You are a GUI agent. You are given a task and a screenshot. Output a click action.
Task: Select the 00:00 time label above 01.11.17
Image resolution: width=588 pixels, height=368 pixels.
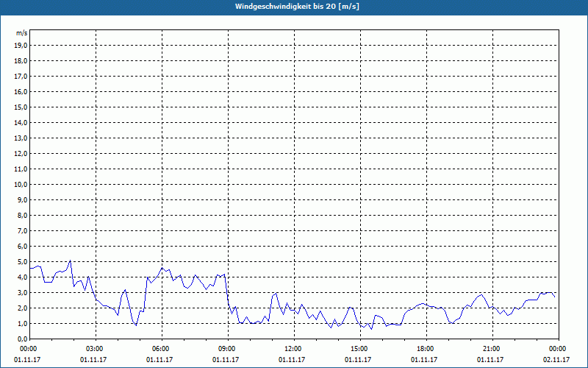tap(27, 349)
